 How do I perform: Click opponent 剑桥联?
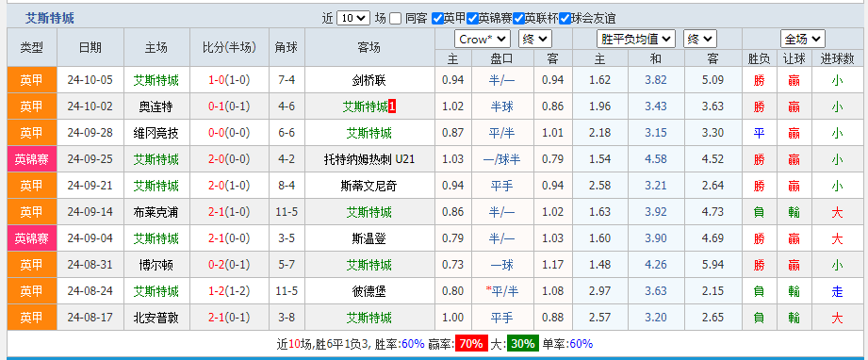click(x=368, y=80)
